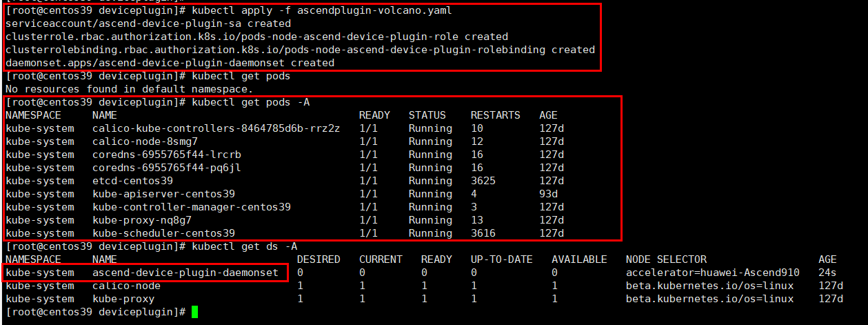Click the DESIRED column header in daemonset table
The height and width of the screenshot is (325, 868).
pyautogui.click(x=319, y=259)
